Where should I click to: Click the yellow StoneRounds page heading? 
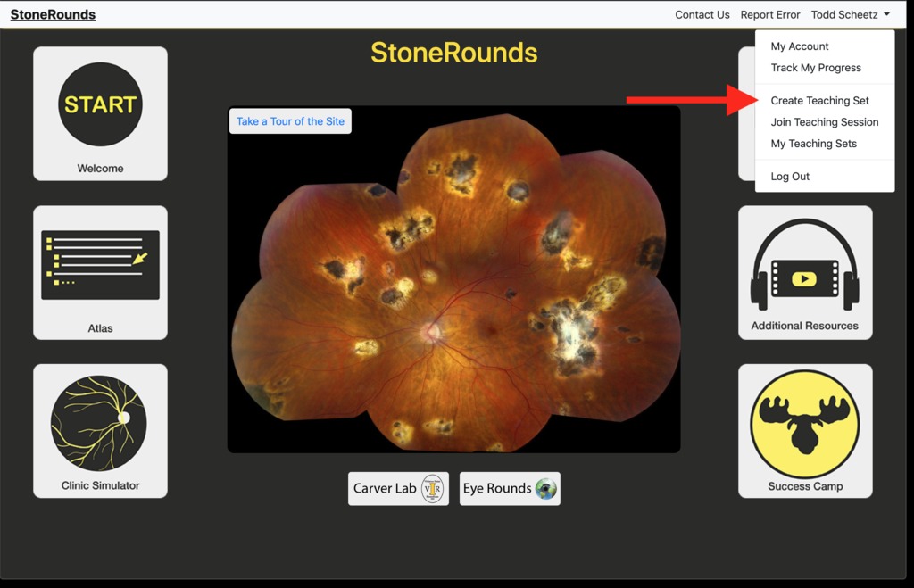pos(453,53)
